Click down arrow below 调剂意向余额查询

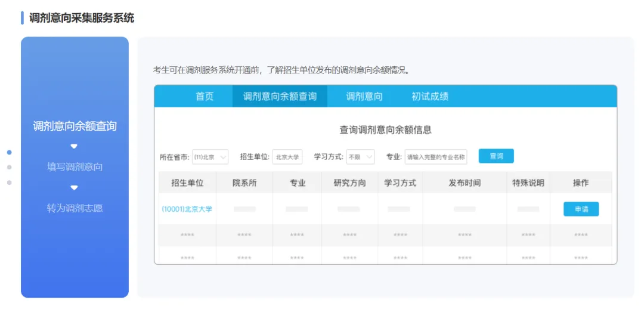74,146
